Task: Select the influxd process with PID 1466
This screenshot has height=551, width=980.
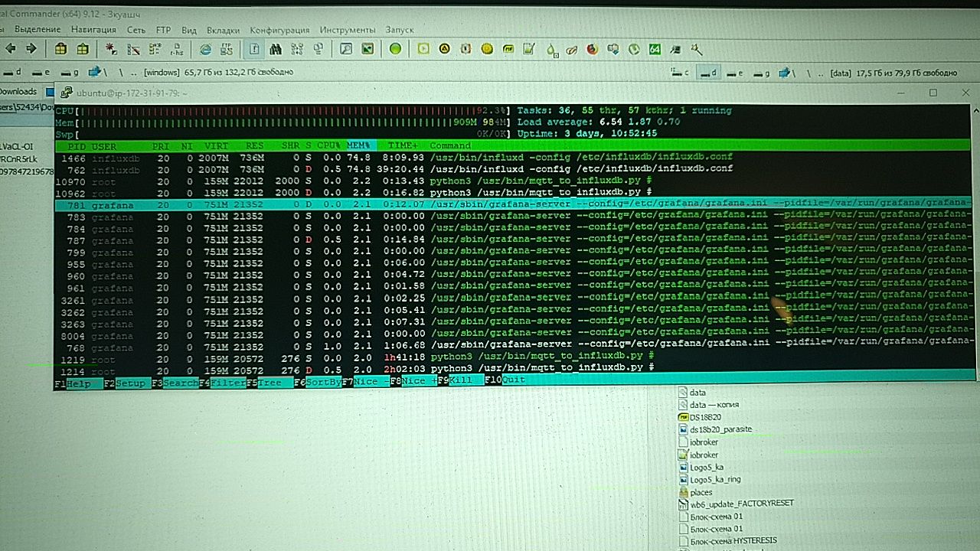Action: [x=513, y=157]
